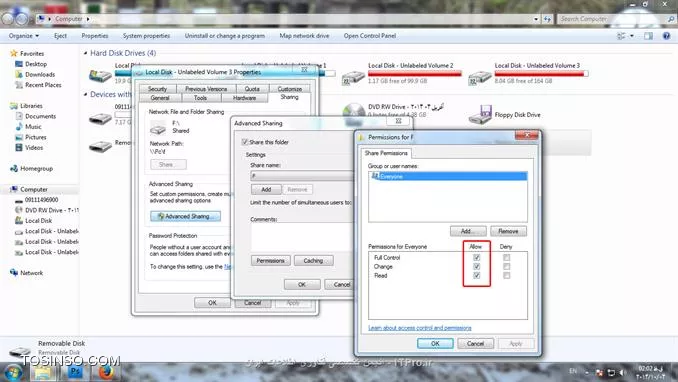This screenshot has height=382, width=678.
Task: Click Properties in Explorer toolbar
Action: [95, 36]
